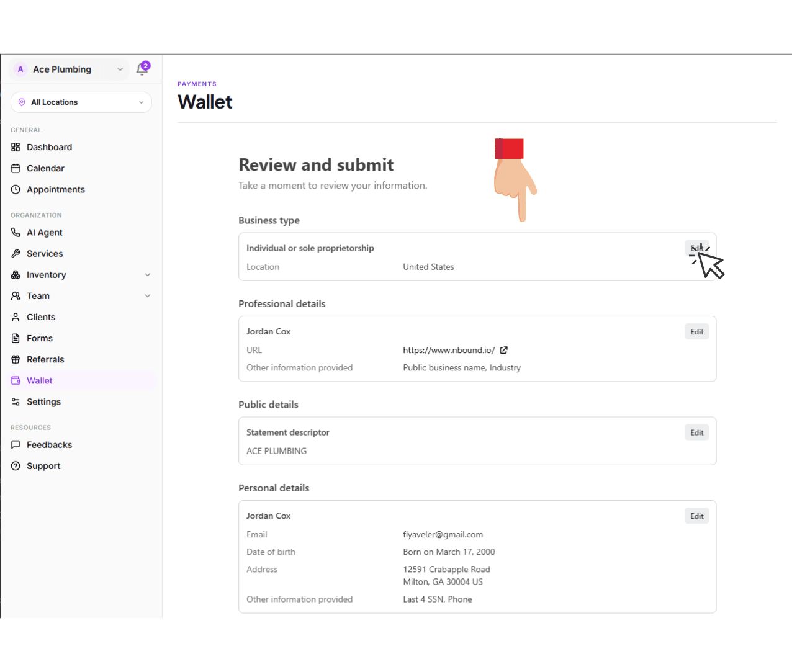The width and height of the screenshot is (792, 672).
Task: Open Feedbacks under Resources
Action: (49, 444)
